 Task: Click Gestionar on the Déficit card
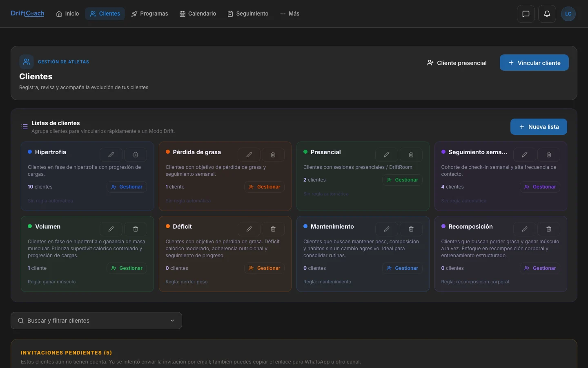tap(265, 268)
